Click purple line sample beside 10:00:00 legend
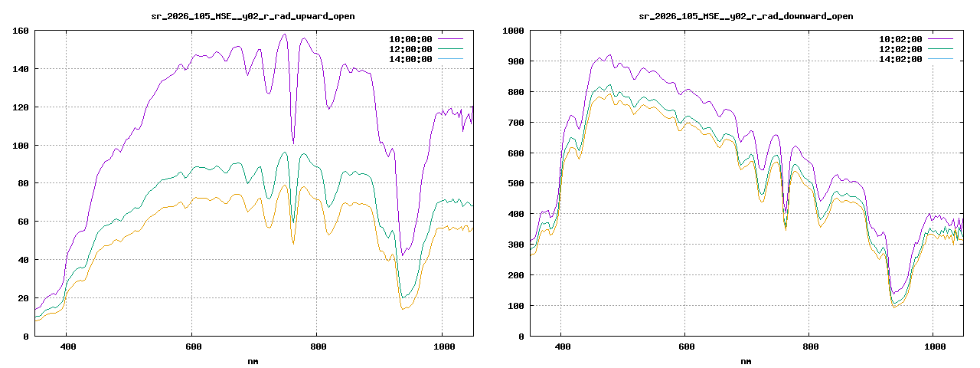Viewport: 980px width, 368px height. [451, 39]
